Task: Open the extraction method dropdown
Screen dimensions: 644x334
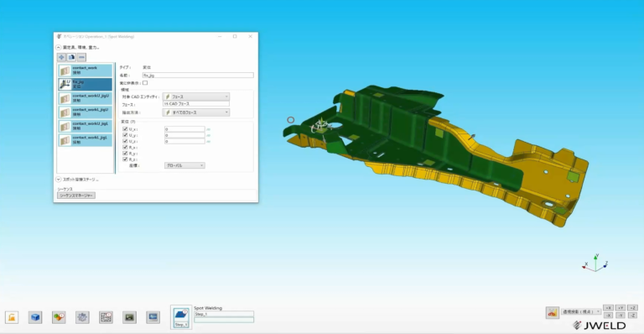Action: point(196,112)
